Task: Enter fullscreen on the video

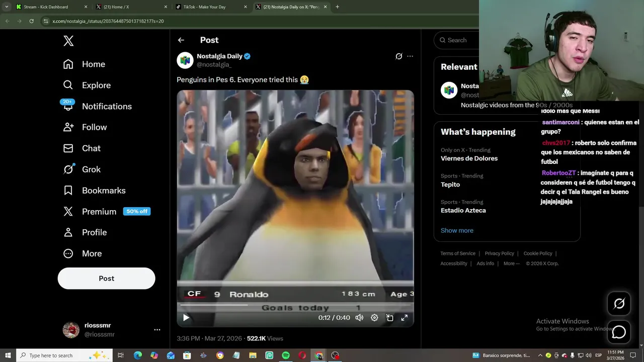Action: coord(404,318)
